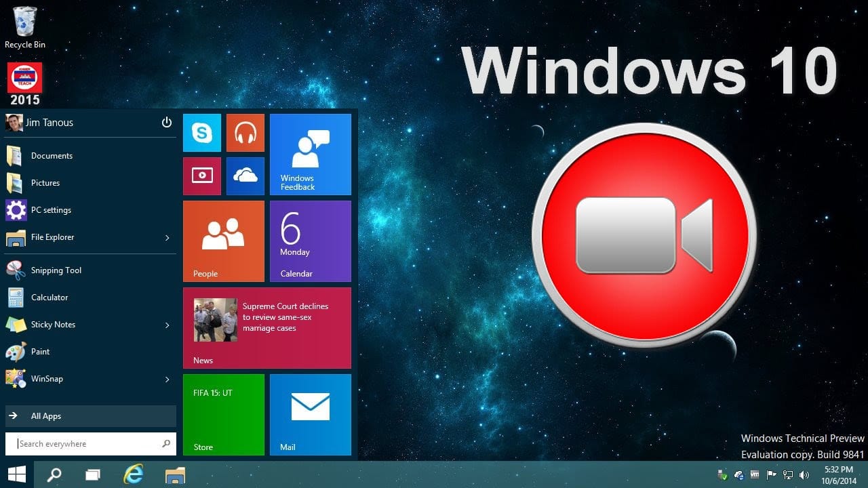Screen dimensions: 868x488
Task: Expand the File Explorer jump list arrow
Action: coord(167,238)
